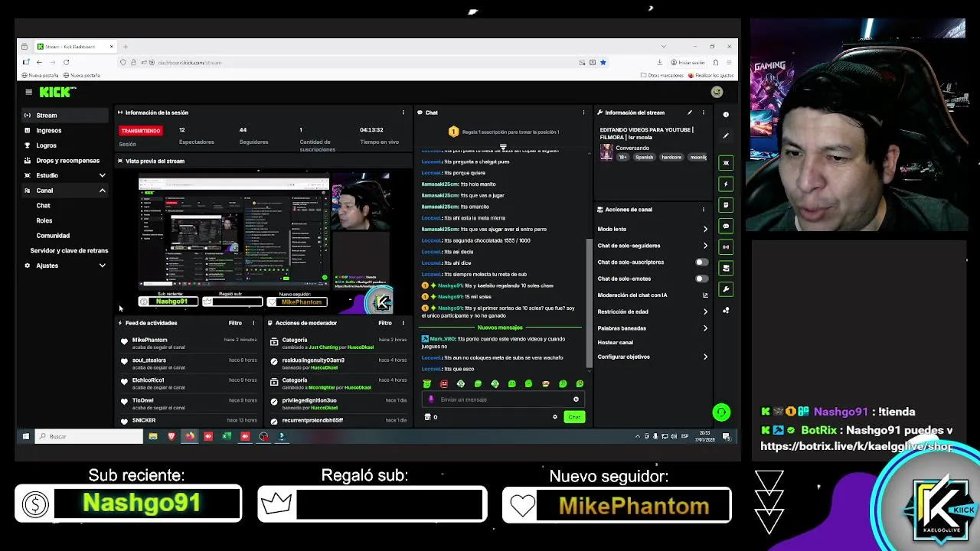Click the pencil icon in the right sidebar

click(x=727, y=136)
